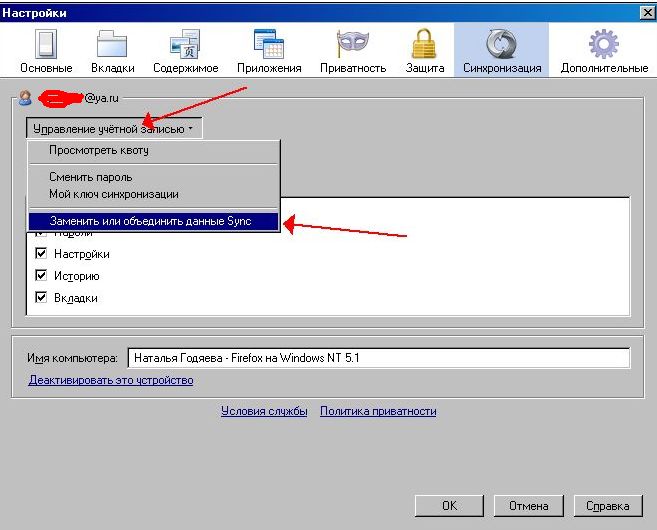Open the Условия службы link
The image size is (657, 530).
click(x=264, y=411)
